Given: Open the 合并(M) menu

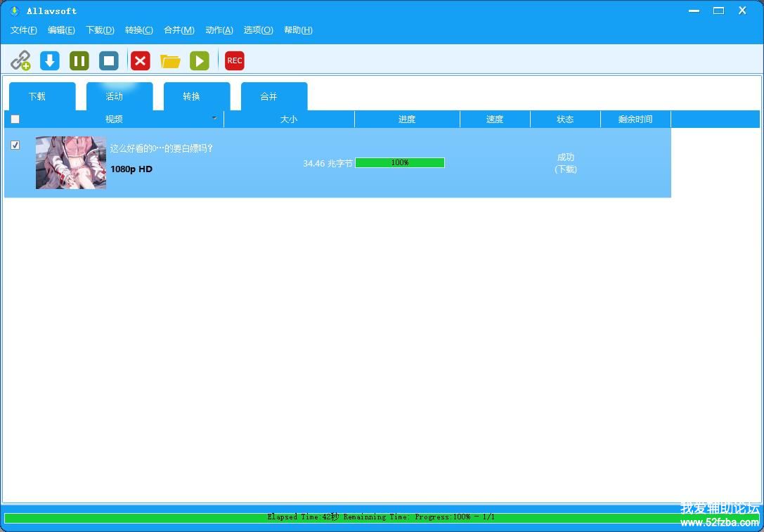Looking at the screenshot, I should click(x=179, y=30).
